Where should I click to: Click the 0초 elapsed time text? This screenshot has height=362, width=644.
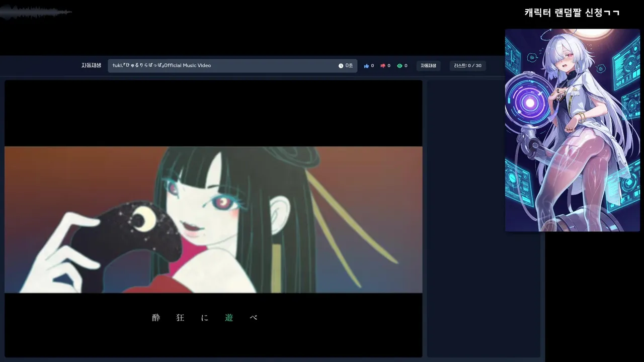click(x=349, y=66)
